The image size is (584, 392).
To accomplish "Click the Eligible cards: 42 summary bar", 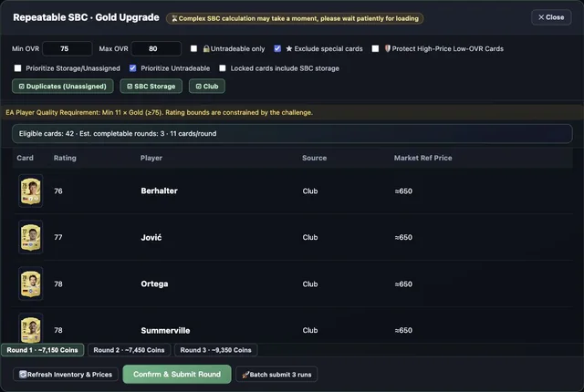I will (292, 133).
